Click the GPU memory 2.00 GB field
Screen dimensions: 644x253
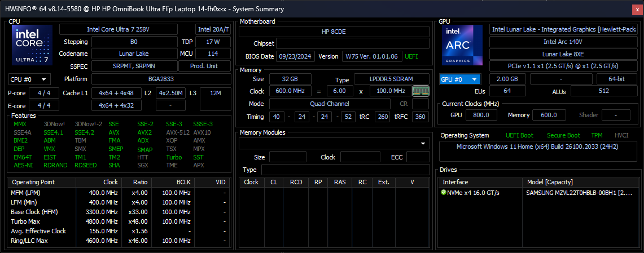point(507,79)
